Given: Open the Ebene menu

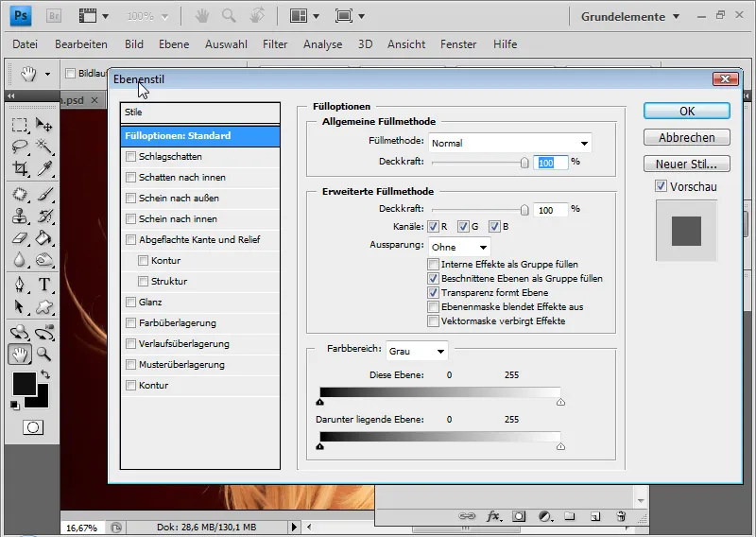Looking at the screenshot, I should click(x=174, y=44).
